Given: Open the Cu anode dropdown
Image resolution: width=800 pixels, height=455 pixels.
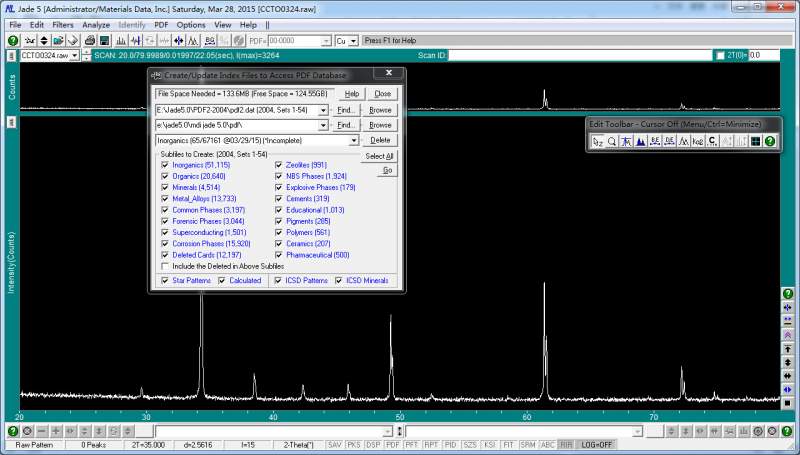Looking at the screenshot, I should click(354, 41).
